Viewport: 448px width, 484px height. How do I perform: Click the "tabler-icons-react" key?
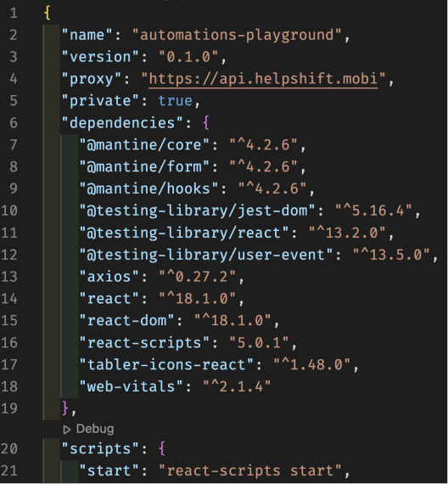point(166,364)
